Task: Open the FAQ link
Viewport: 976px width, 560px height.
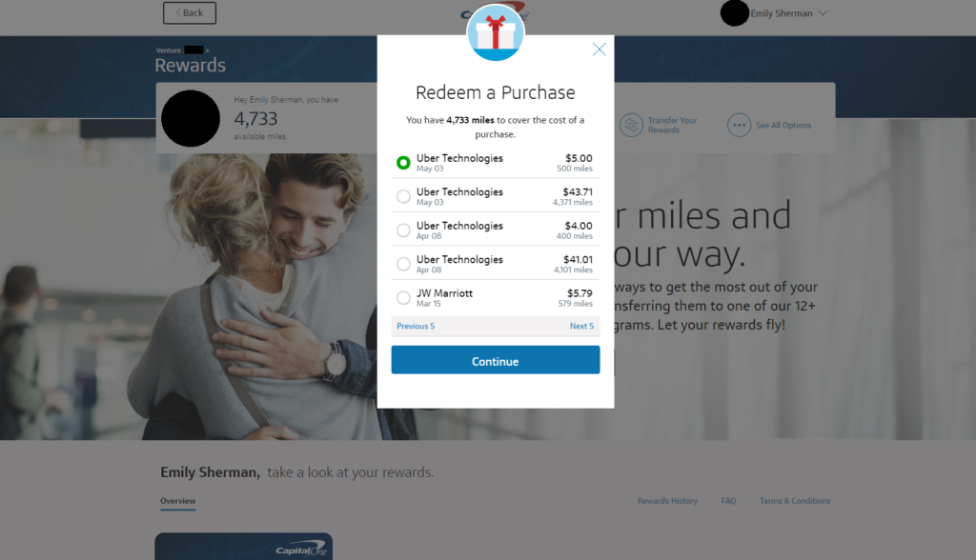Action: (728, 501)
